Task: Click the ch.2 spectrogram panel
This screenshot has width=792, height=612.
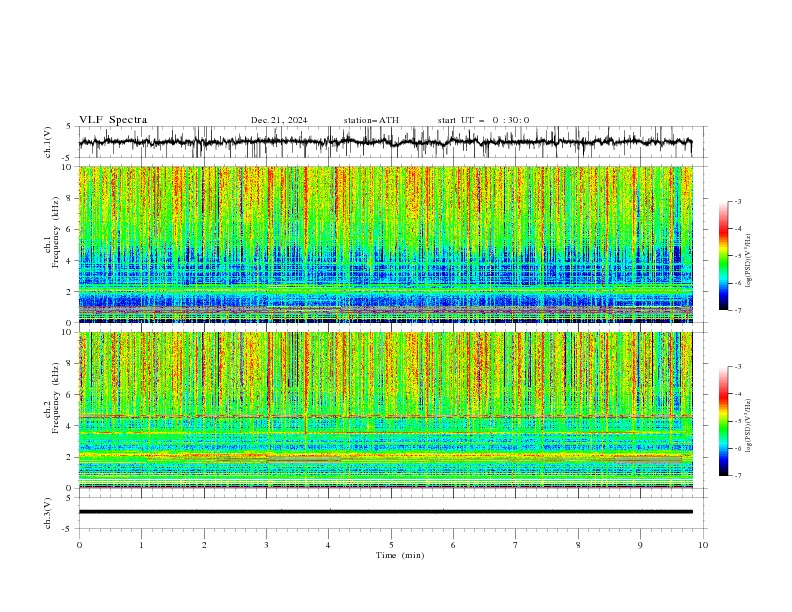Action: coord(385,410)
